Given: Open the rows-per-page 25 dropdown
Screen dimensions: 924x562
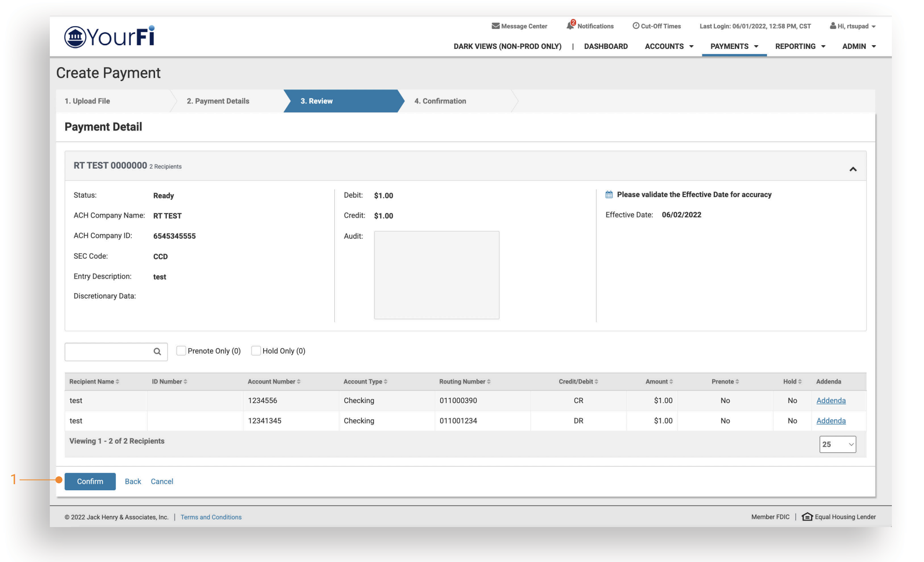Looking at the screenshot, I should [837, 445].
